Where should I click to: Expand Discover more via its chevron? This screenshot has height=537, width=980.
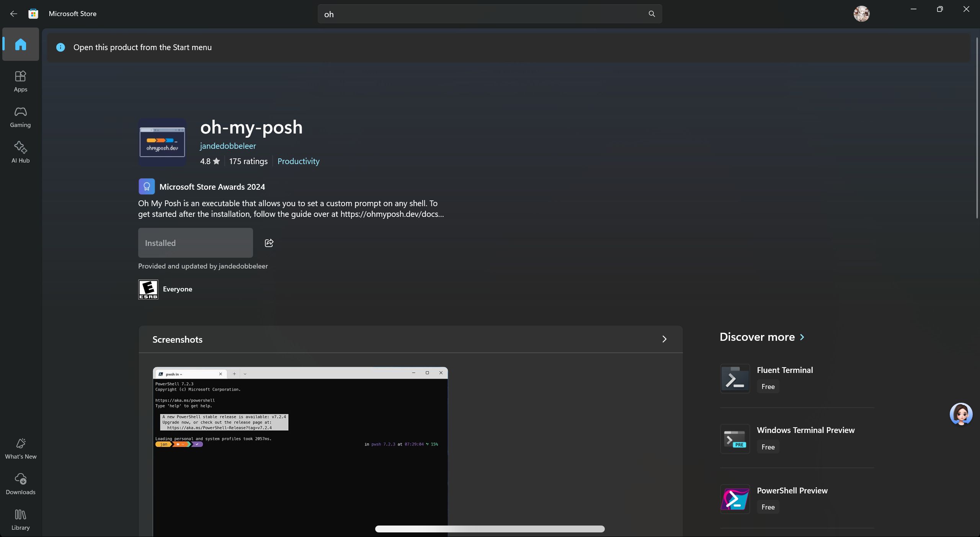pyautogui.click(x=802, y=337)
